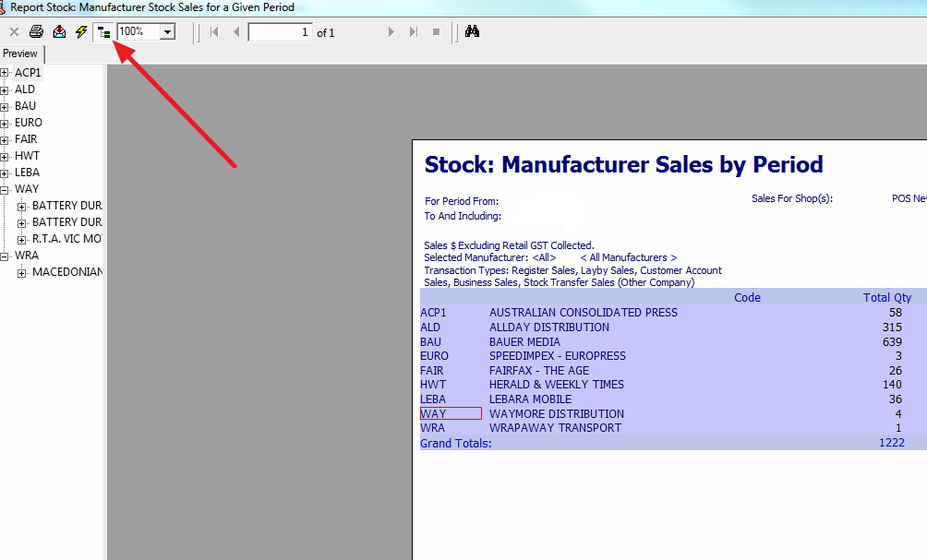Click AUSTRALIAN CONSOLIDATED PRESS row text

click(584, 313)
